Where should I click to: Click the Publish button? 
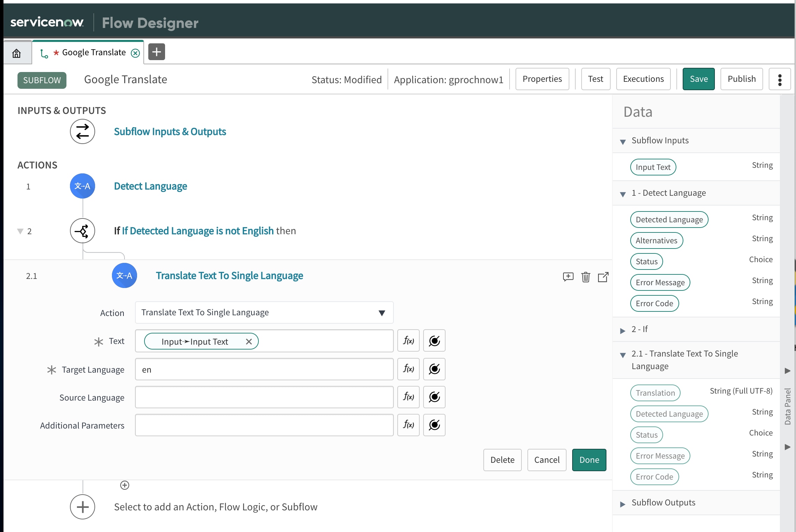click(741, 79)
